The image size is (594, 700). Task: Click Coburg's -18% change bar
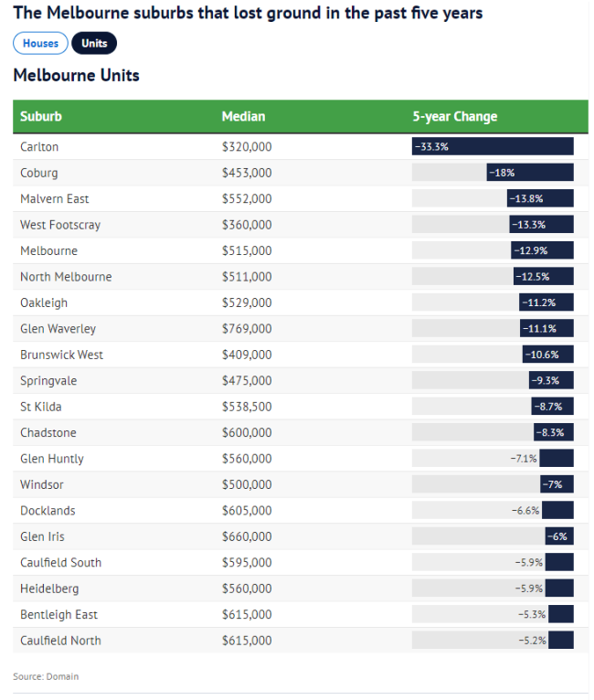point(530,173)
